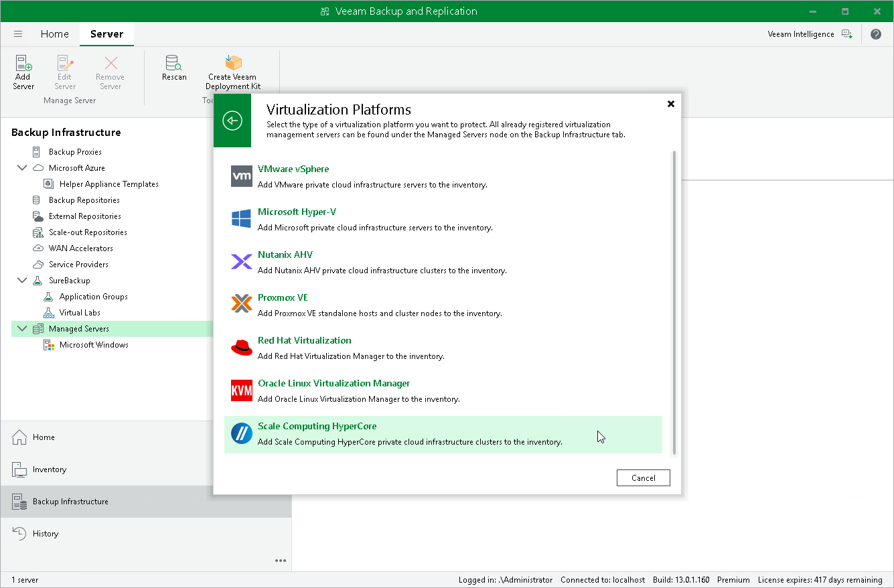Image resolution: width=894 pixels, height=588 pixels.
Task: Choose the VMware vSphere platform link
Action: tap(293, 169)
